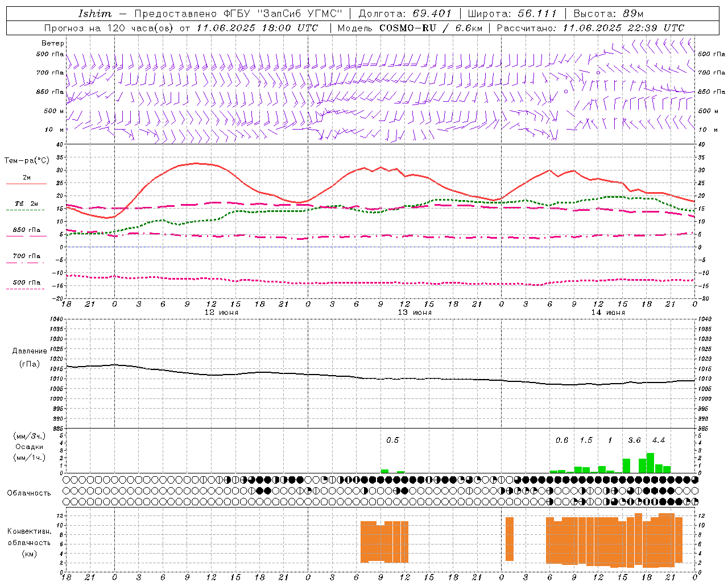Click the Td 2м dew point legend label
728x582 pixels.
point(27,203)
